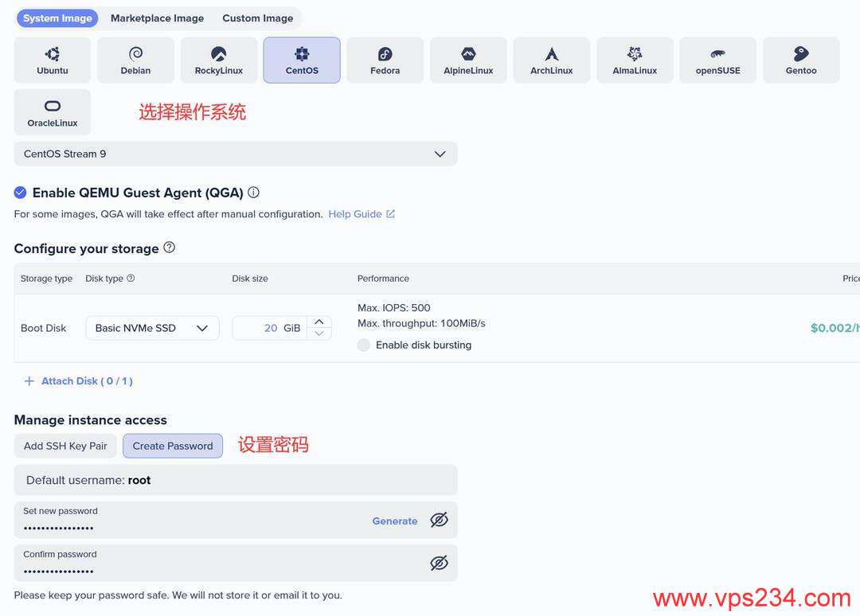Enable disk bursting for the Boot Disk

tap(364, 345)
